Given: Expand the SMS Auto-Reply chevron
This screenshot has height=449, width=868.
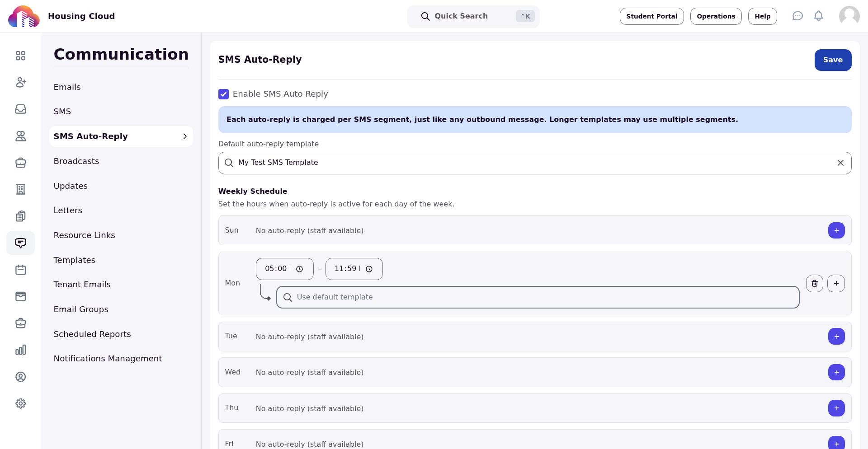Looking at the screenshot, I should (184, 136).
